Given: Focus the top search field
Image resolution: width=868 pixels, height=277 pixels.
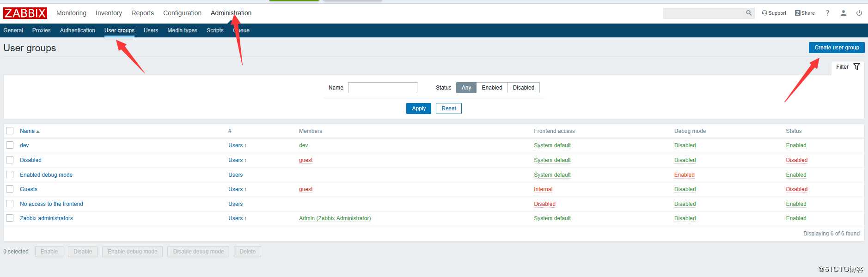Looking at the screenshot, I should click(704, 13).
